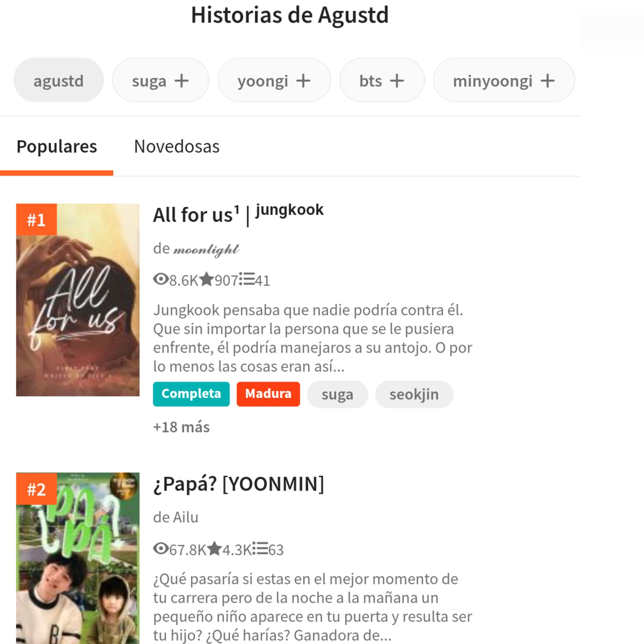The width and height of the screenshot is (644, 644).
Task: Click the plus icon on yoongi tag
Action: click(303, 81)
